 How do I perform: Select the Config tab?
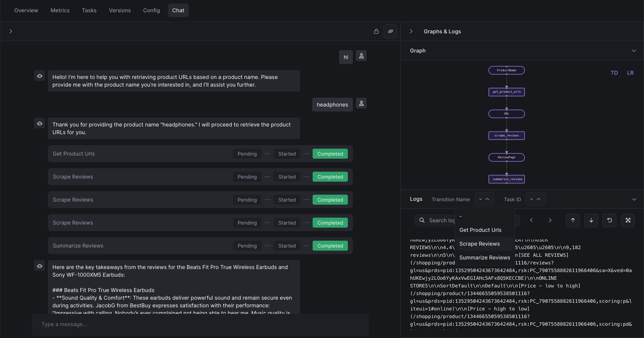[151, 10]
